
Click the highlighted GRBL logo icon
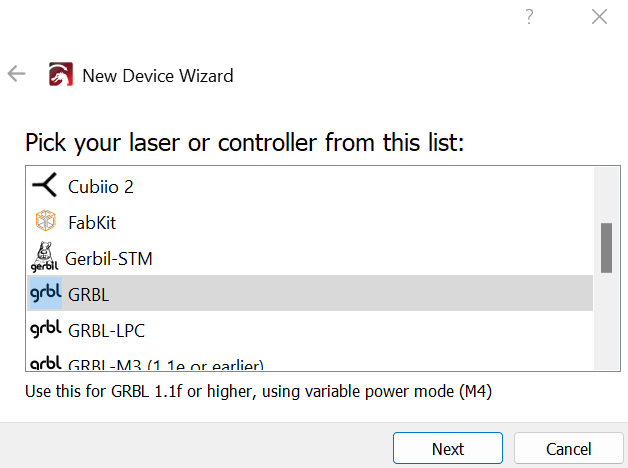click(x=45, y=293)
